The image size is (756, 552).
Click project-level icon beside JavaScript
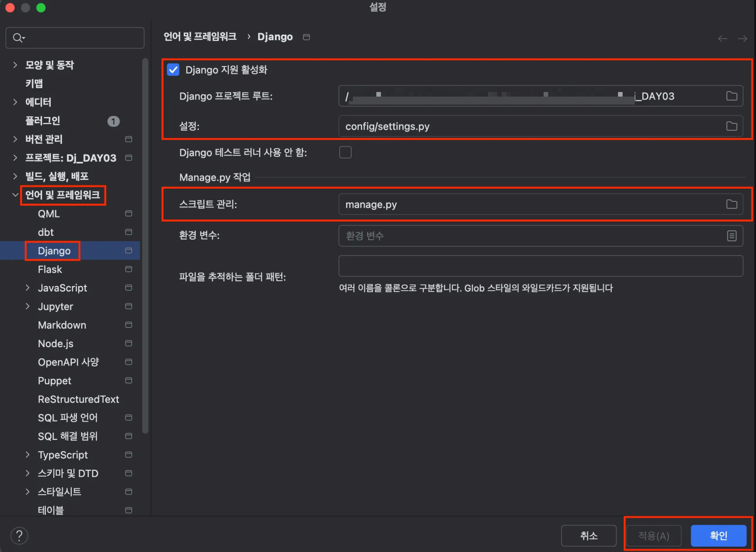coord(129,288)
